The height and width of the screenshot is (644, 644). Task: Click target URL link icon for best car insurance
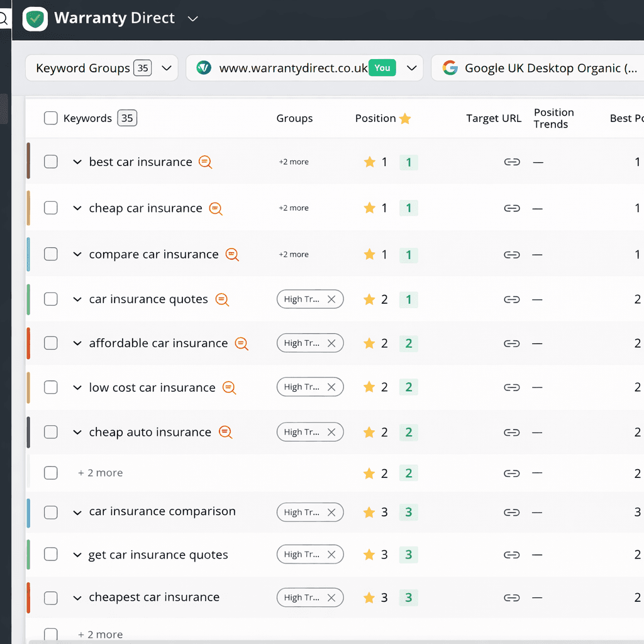point(512,162)
